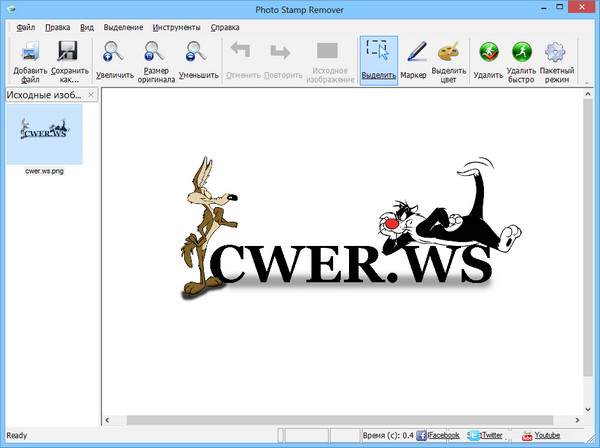Viewport: 600px width, 448px height.
Task: Open the Выделение menu
Action: (x=122, y=27)
